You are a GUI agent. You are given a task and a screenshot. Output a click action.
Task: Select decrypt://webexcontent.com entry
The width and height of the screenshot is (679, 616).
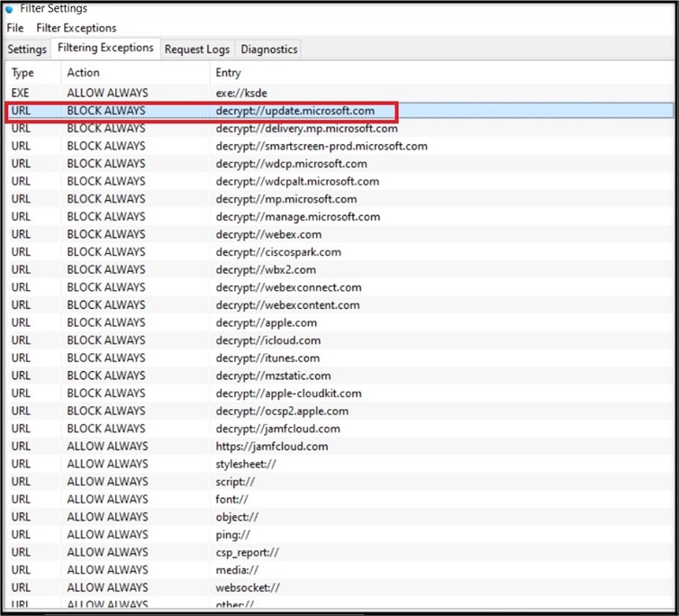click(287, 305)
